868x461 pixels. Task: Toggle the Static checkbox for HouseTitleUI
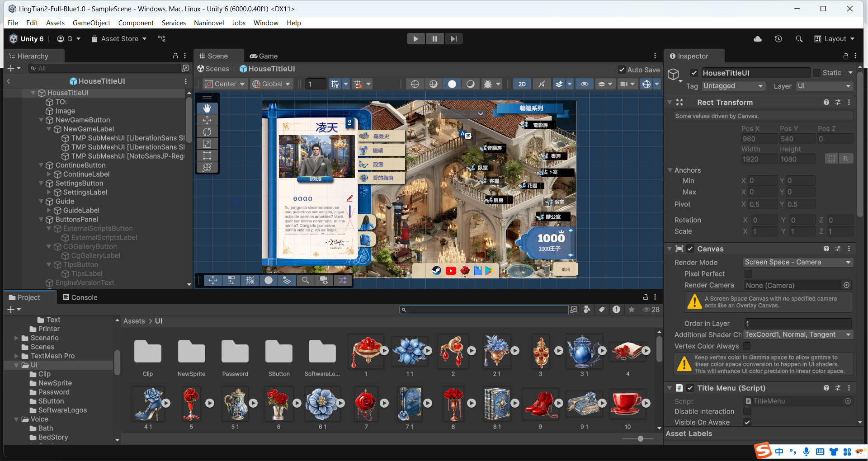tap(816, 73)
